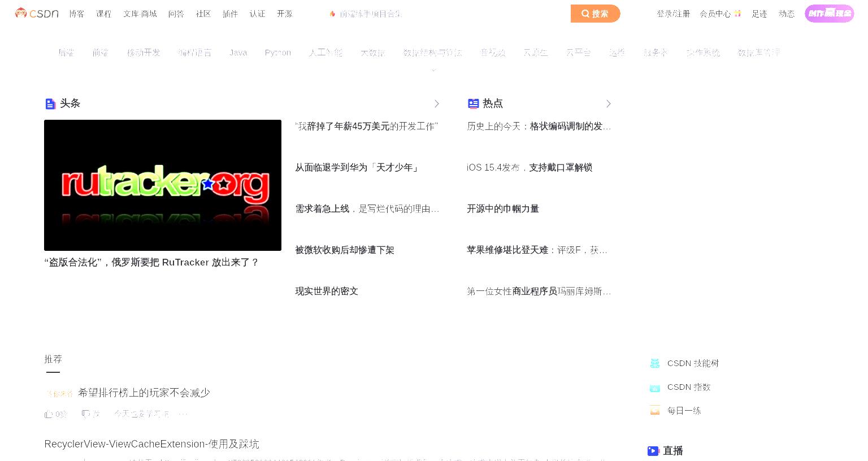The width and height of the screenshot is (868, 461).
Task: Open more 热点 with the right chevron
Action: (609, 103)
